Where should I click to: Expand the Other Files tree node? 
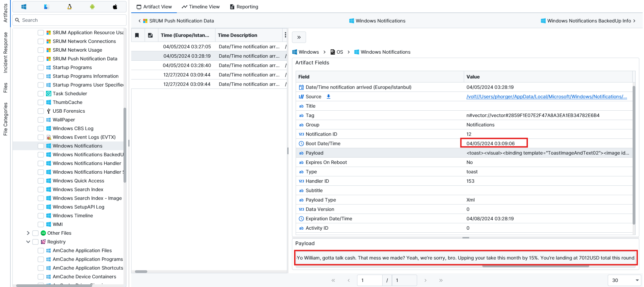tap(28, 233)
